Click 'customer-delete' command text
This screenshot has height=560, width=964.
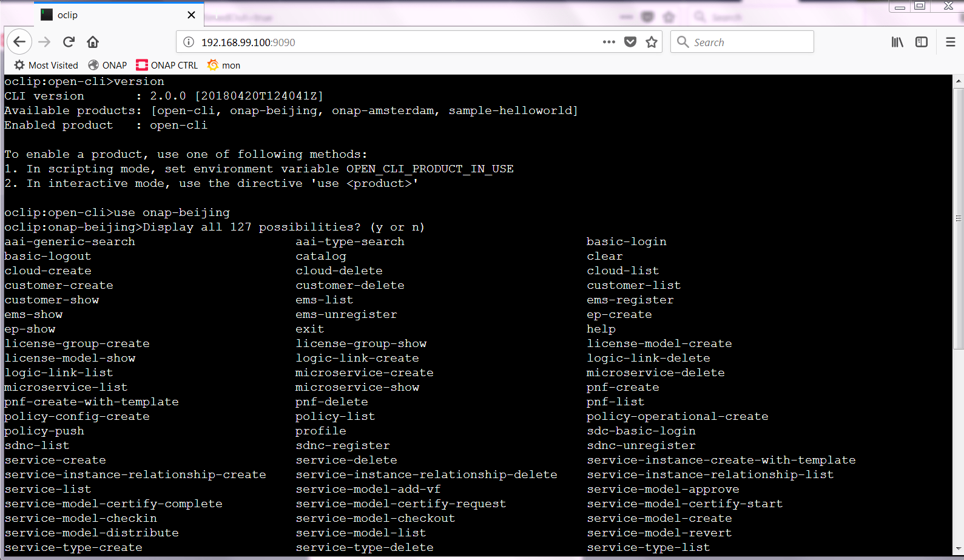coord(350,285)
